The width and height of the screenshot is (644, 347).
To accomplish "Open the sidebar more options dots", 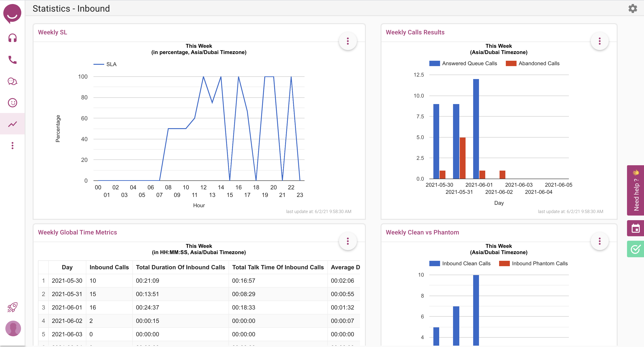I will (x=12, y=146).
